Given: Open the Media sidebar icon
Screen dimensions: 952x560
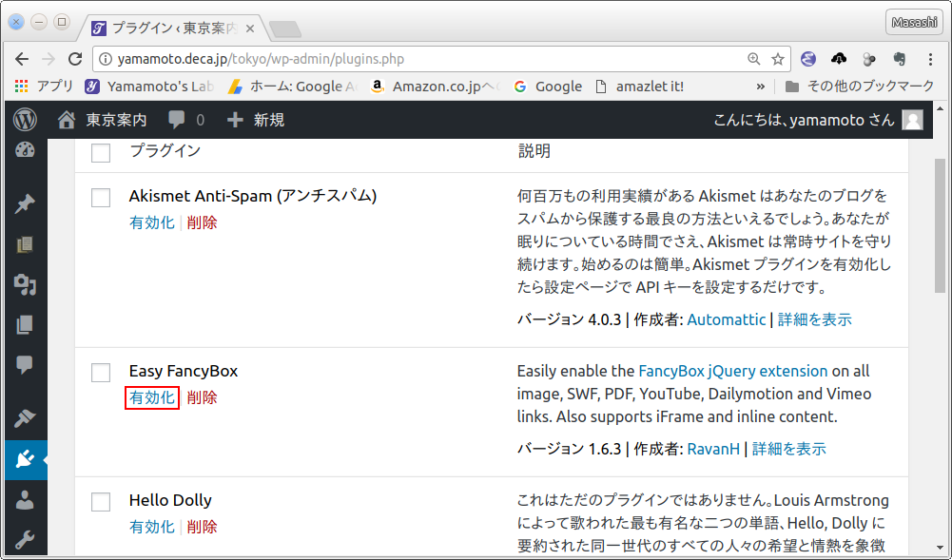Looking at the screenshot, I should (25, 284).
